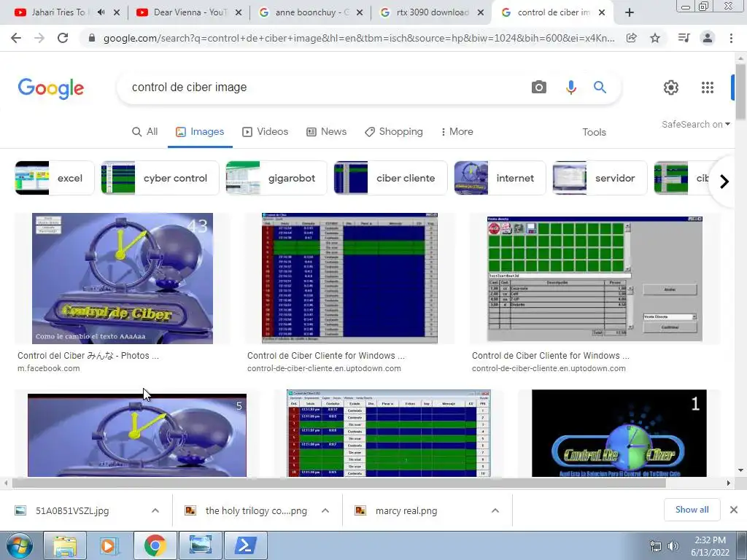Viewport: 747px width, 560px height.
Task: Select the Shopping search tab
Action: tap(394, 132)
